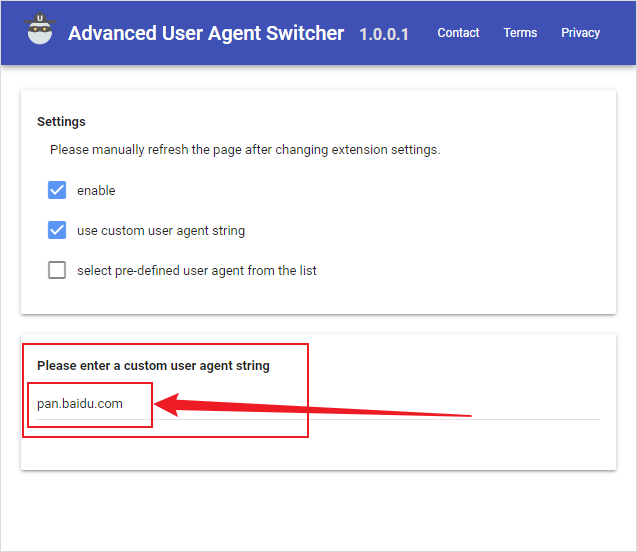Toggle the use custom user agent string checkbox

[x=57, y=230]
